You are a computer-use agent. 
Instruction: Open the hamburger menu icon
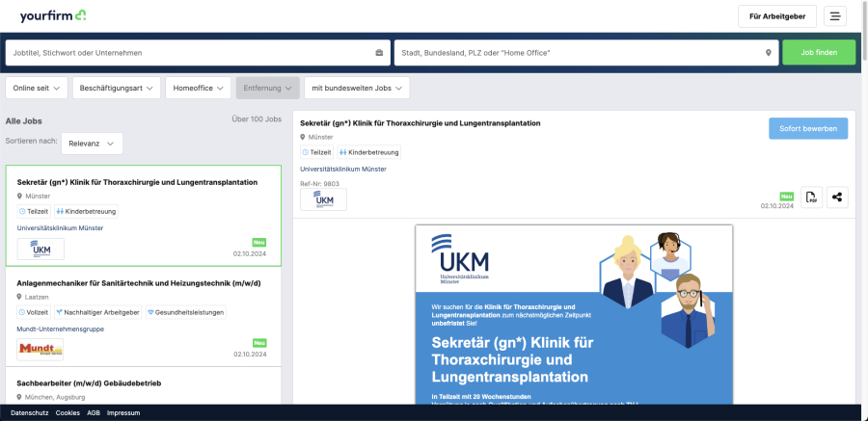click(x=834, y=16)
